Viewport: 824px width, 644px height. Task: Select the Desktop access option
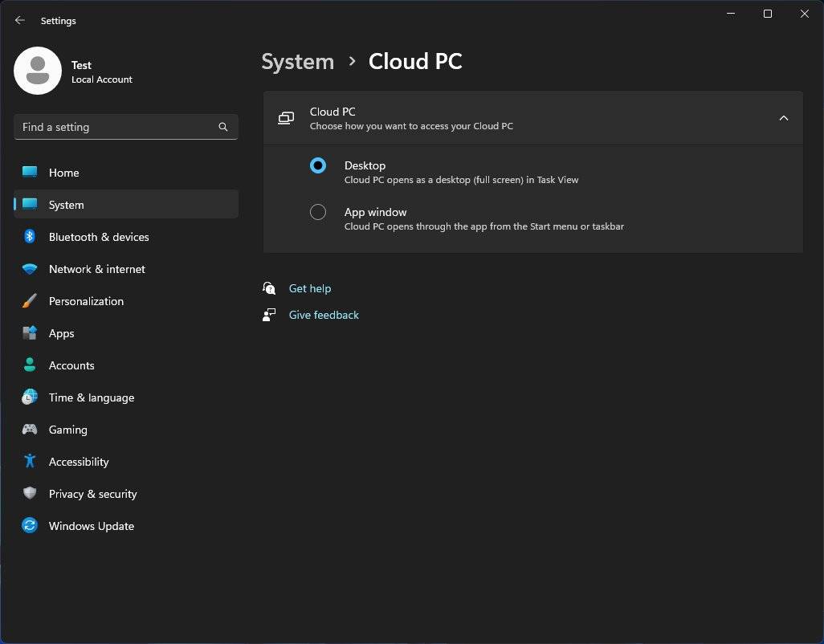coord(318,165)
